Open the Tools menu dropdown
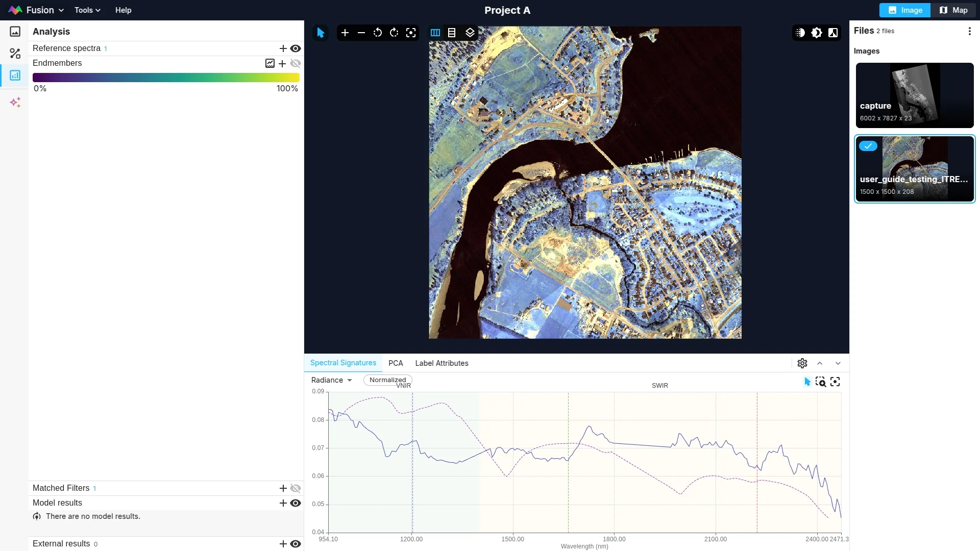 [x=87, y=10]
